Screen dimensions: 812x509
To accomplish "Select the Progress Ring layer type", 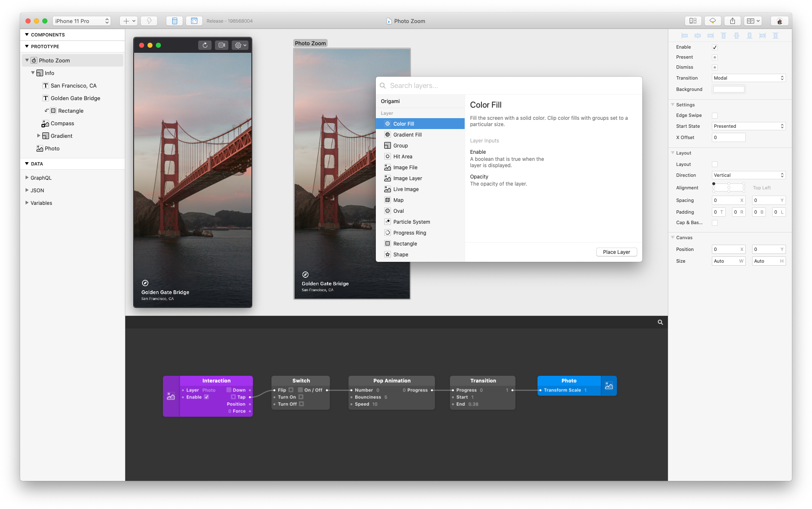I will tap(410, 232).
